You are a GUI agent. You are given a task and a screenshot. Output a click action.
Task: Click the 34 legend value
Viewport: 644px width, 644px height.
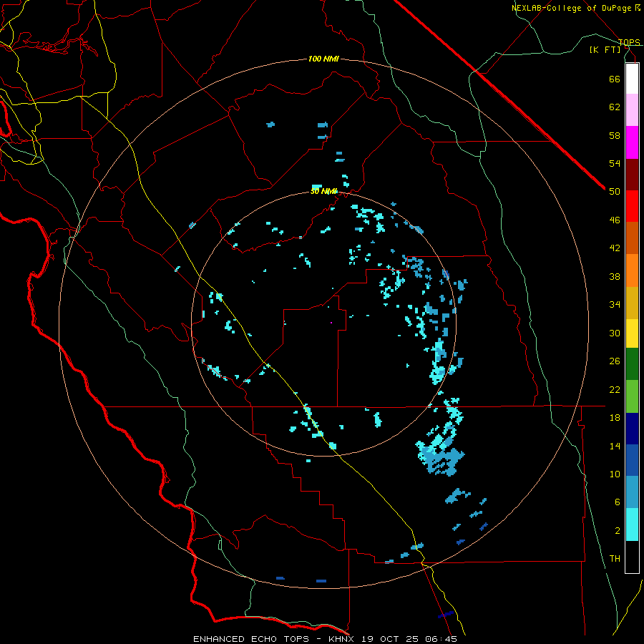pyautogui.click(x=615, y=305)
